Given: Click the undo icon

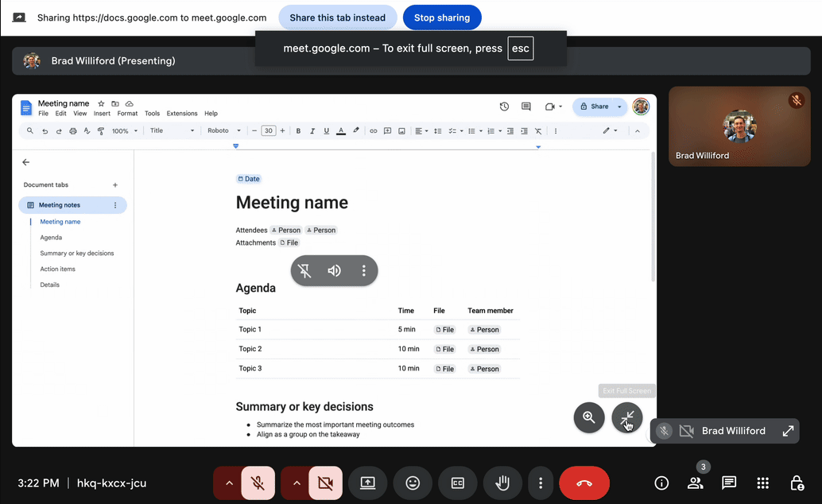Looking at the screenshot, I should click(x=45, y=131).
